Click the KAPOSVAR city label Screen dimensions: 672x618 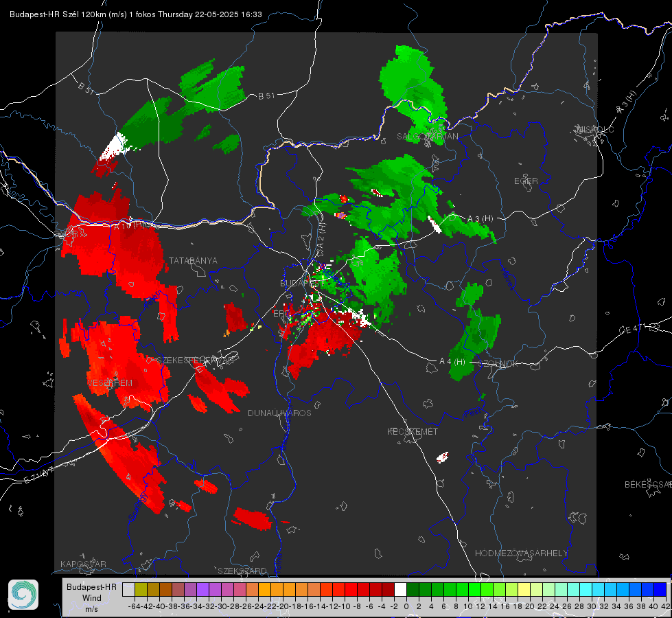83,564
